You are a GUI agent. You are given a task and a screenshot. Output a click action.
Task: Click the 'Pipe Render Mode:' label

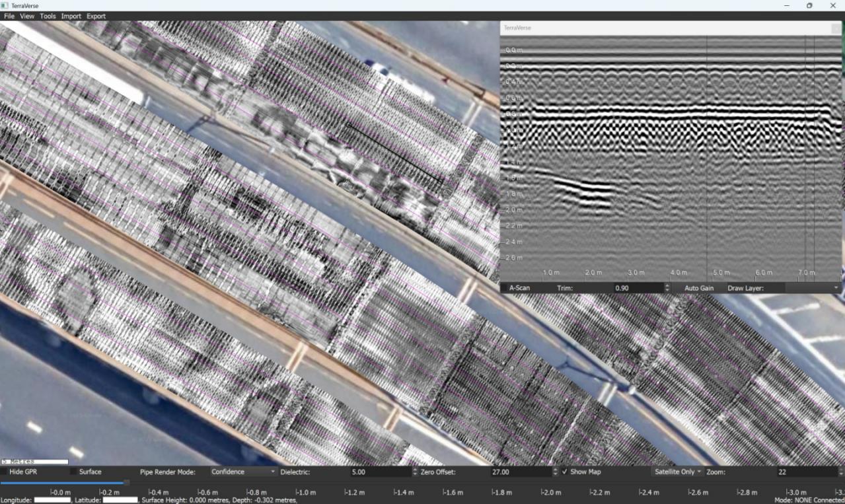point(167,472)
